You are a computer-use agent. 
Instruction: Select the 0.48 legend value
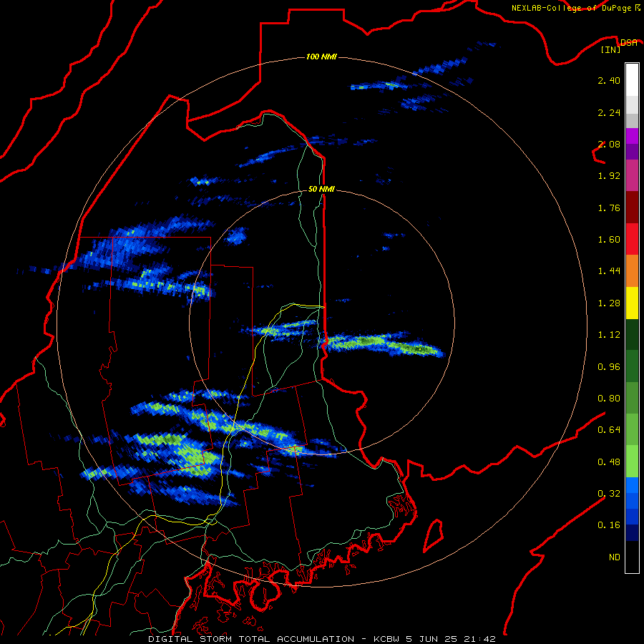(609, 462)
